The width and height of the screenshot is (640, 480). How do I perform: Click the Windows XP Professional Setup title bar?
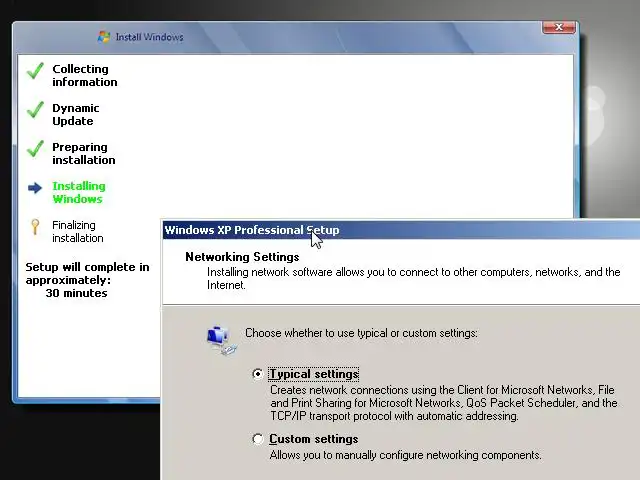(401, 230)
